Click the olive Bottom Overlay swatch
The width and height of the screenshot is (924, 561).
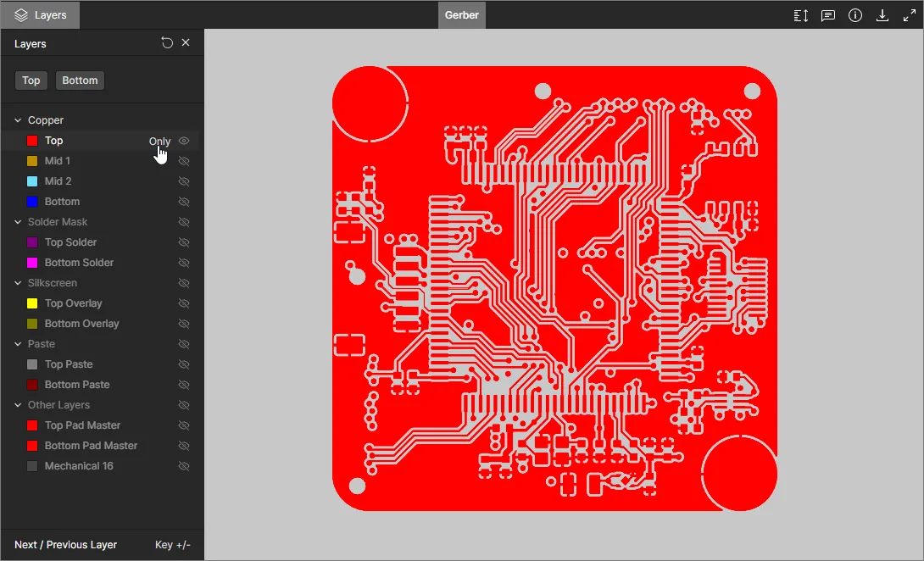pyautogui.click(x=32, y=324)
